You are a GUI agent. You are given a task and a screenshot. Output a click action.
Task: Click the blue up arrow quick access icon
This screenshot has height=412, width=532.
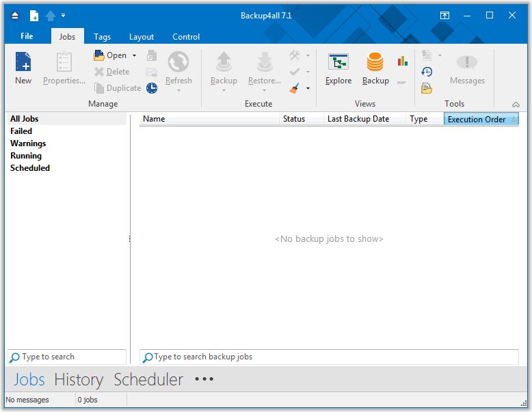click(51, 16)
